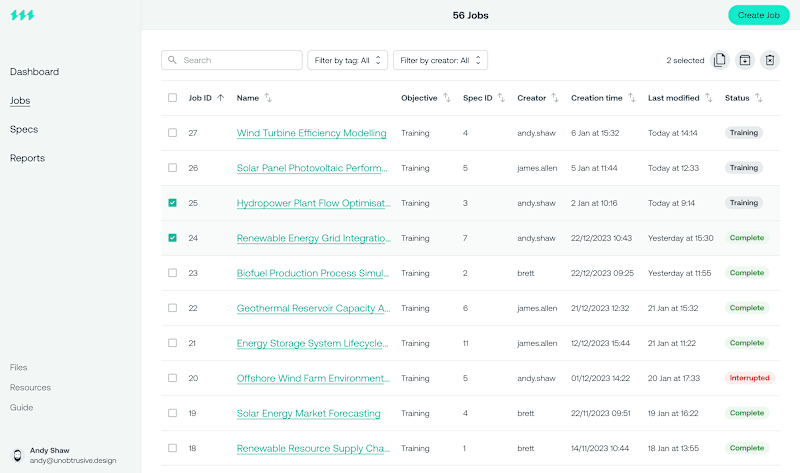Viewport: 800px width, 473px height.
Task: Click the delete selected jobs icon
Action: [x=770, y=60]
